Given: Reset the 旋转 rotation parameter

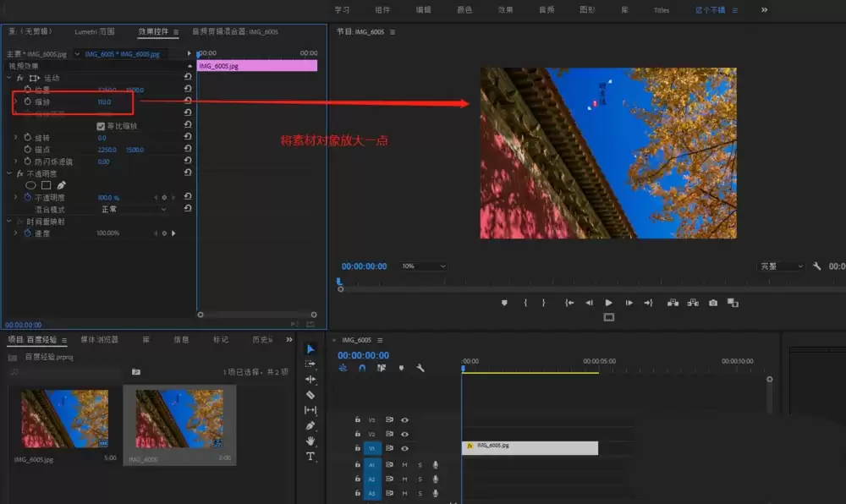Looking at the screenshot, I should (187, 137).
